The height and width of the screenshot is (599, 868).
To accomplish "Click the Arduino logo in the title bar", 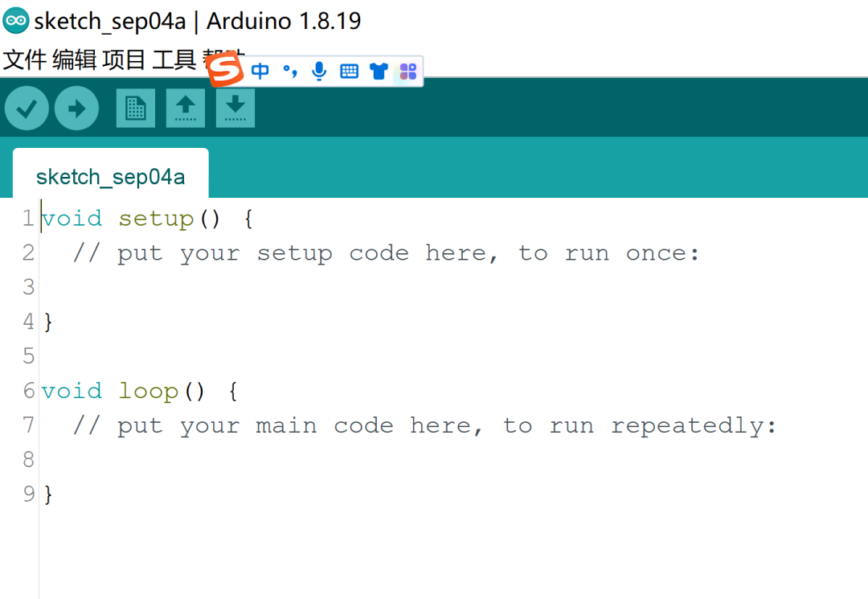I will (x=15, y=21).
